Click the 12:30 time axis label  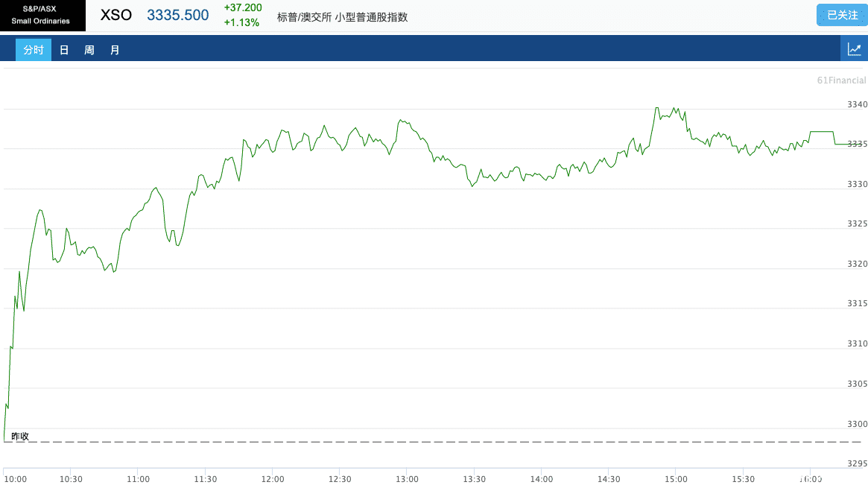coord(340,479)
